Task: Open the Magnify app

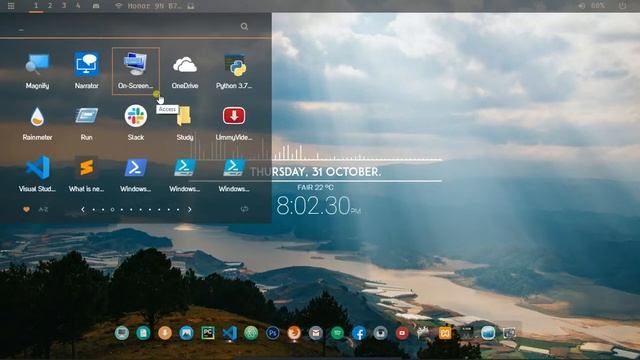Action: [37, 71]
